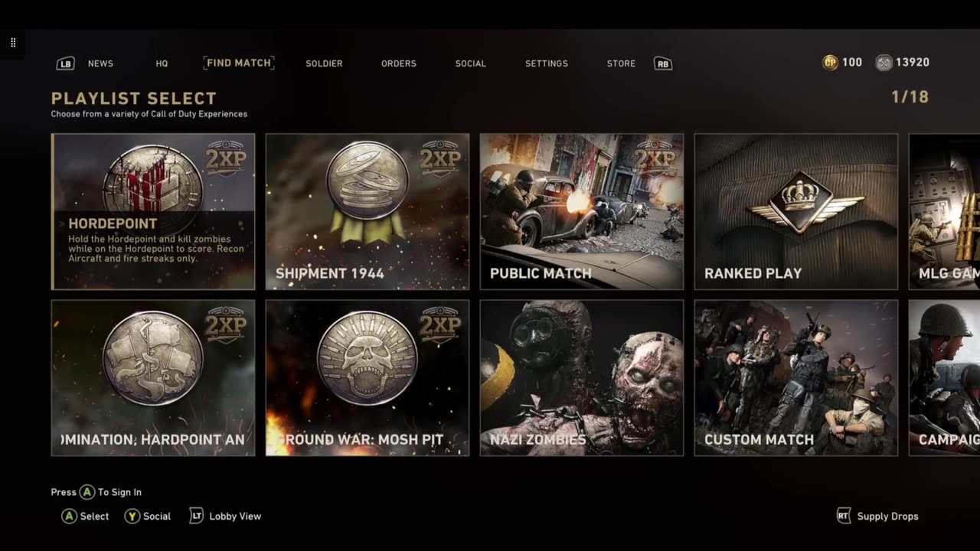Image resolution: width=980 pixels, height=551 pixels.
Task: Select the partially visible Campaign tile
Action: coord(944,378)
